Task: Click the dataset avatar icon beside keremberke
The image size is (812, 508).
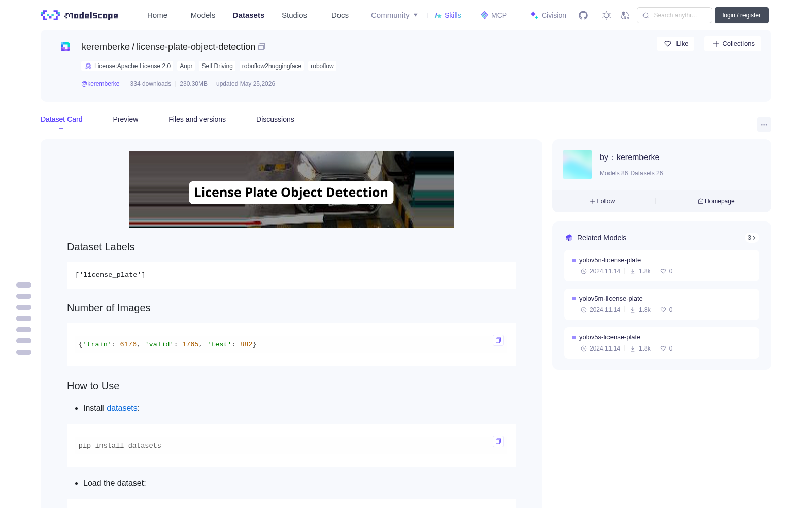Action: 65,47
